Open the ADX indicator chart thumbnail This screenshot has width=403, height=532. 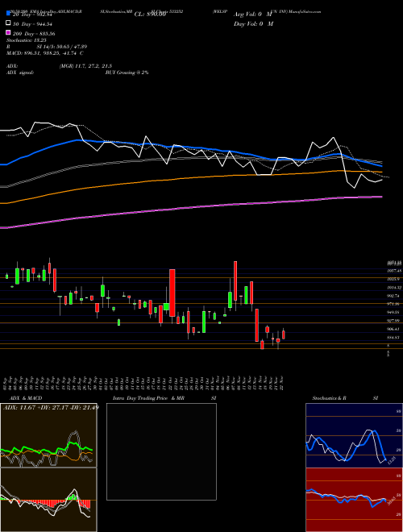[x=48, y=435]
